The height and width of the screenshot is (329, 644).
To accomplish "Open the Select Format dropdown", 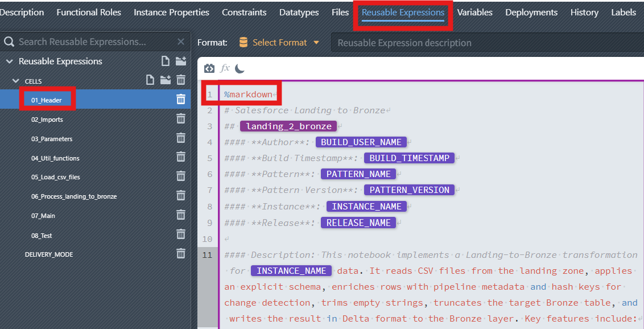I will (279, 42).
